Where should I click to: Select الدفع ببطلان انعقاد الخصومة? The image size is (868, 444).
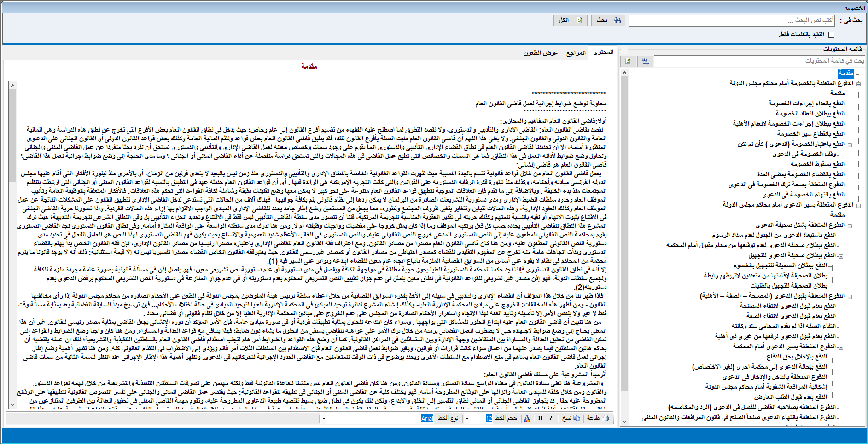tap(810, 113)
